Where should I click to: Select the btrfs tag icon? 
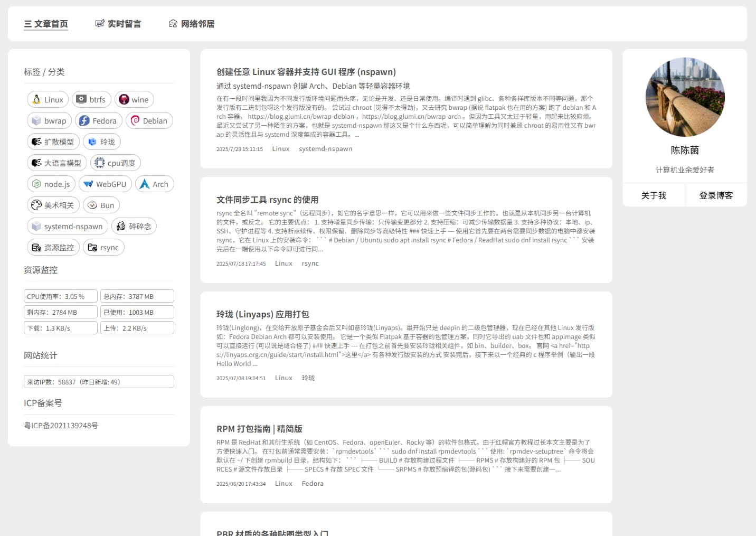[82, 99]
